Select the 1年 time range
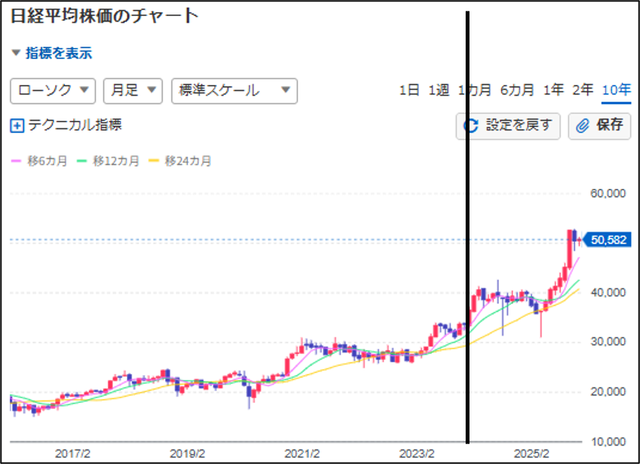Image resolution: width=640 pixels, height=464 pixels. click(x=553, y=90)
